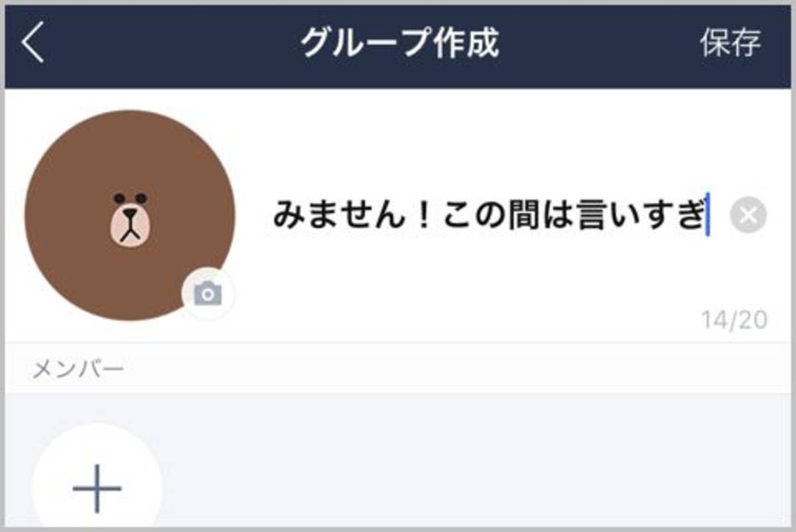Screen dimensions: 796x532
Task: Tap 保存 to save the group
Action: (x=730, y=43)
